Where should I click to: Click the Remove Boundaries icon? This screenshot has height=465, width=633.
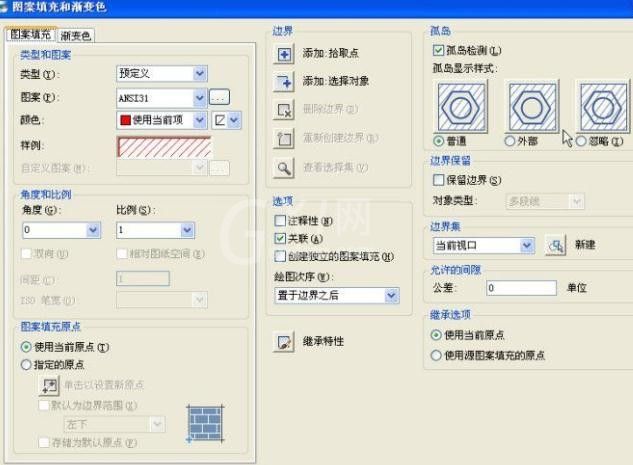284,109
